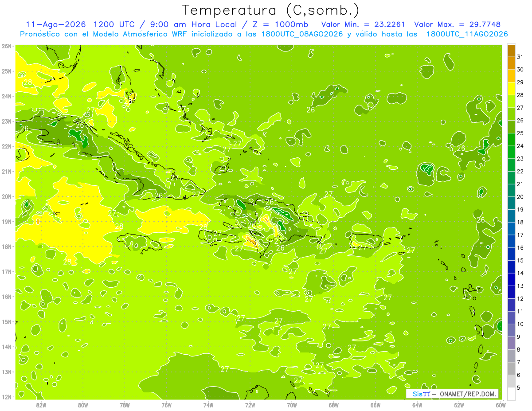Click the legend value 5
Screen dimensions: 532x411
[519, 388]
